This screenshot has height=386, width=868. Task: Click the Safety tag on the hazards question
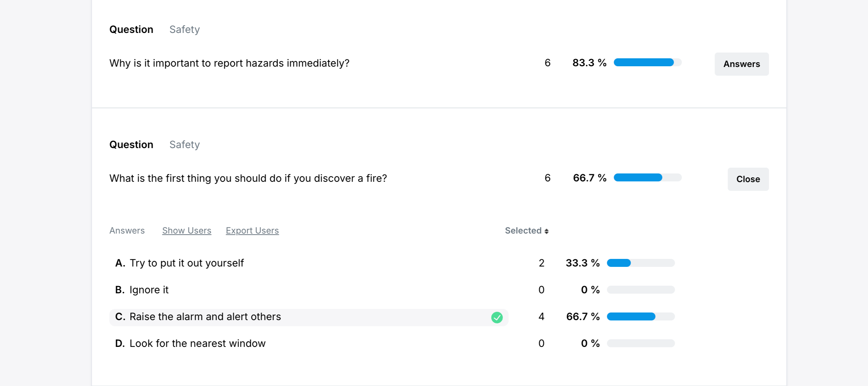coord(184,29)
